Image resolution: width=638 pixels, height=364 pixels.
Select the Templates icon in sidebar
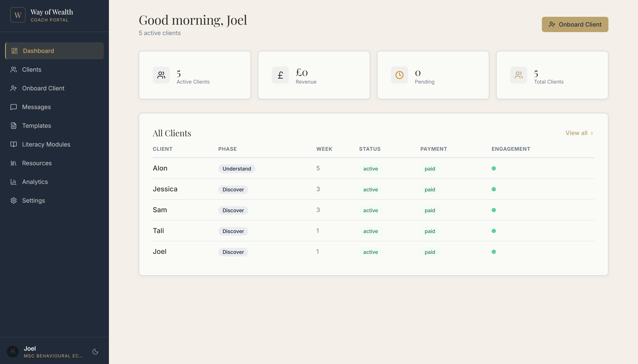coord(14,126)
